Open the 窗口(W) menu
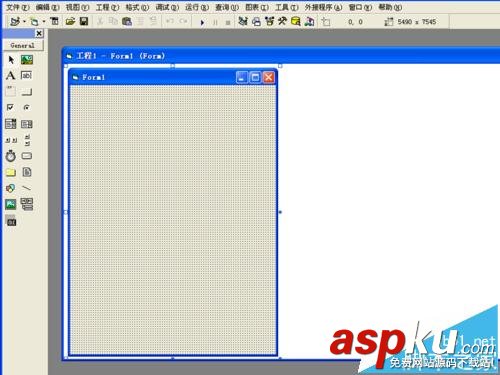This screenshot has height=375, width=500. click(x=360, y=7)
